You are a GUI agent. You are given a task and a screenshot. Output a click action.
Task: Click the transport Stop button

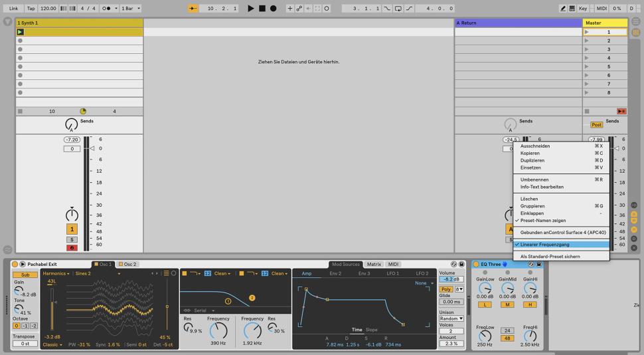pos(262,9)
